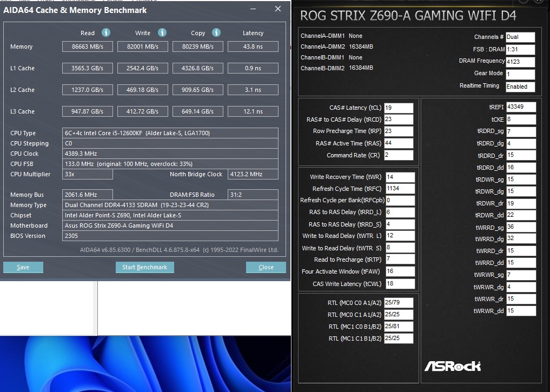Image resolution: width=550 pixels, height=392 pixels.
Task: Select L3 Cache Read 947.87 GB/s
Action: point(88,111)
